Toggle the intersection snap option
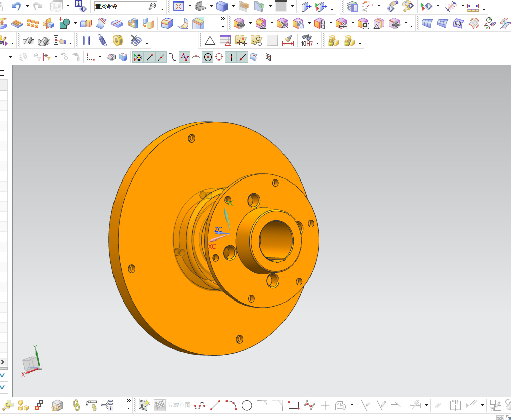The width and height of the screenshot is (511, 420). 196,57
